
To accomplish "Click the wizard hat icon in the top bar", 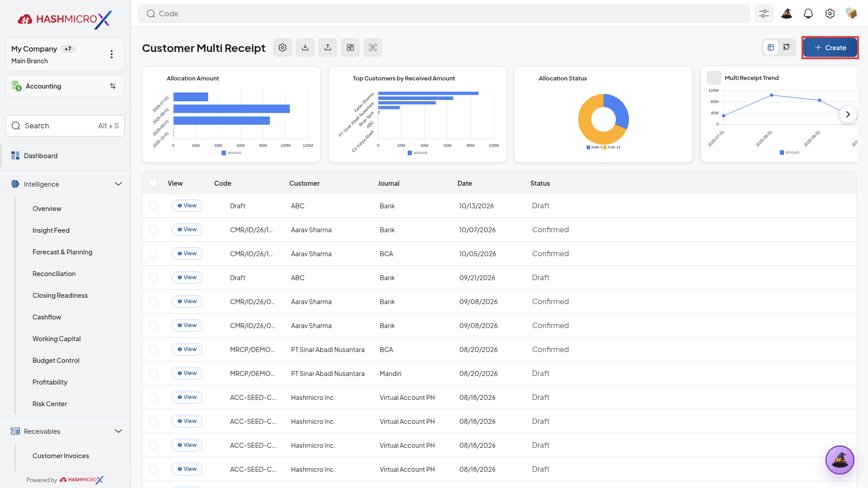I will click(x=787, y=14).
